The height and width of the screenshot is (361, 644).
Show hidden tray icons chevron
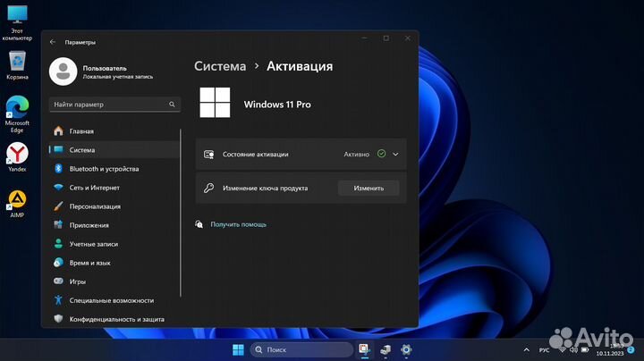(527, 350)
